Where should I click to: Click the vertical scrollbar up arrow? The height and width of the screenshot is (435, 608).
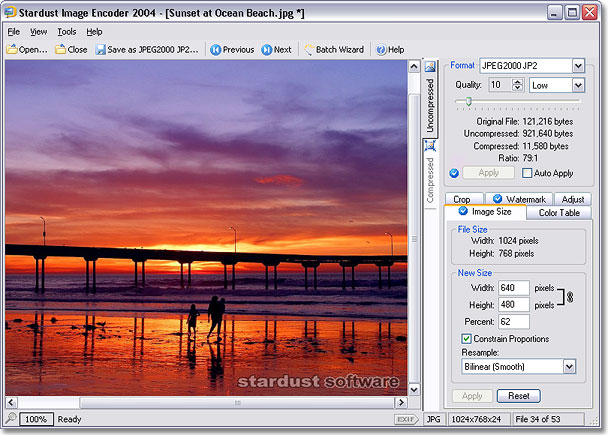pos(414,67)
